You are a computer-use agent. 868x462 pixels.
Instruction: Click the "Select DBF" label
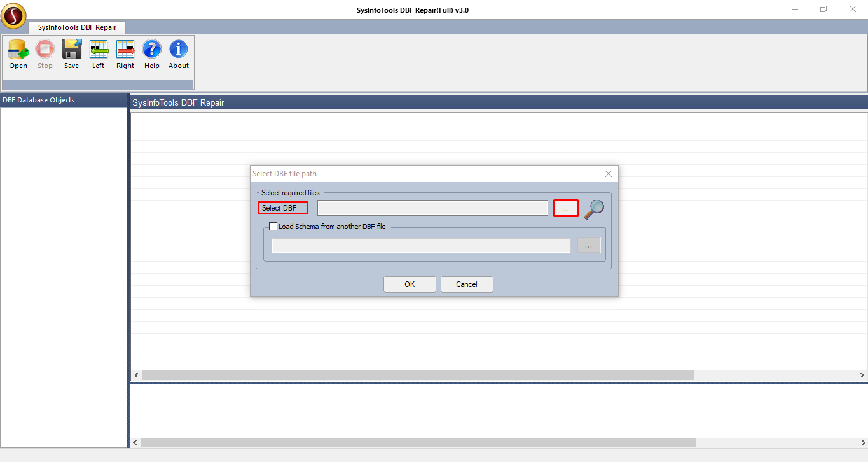click(279, 208)
